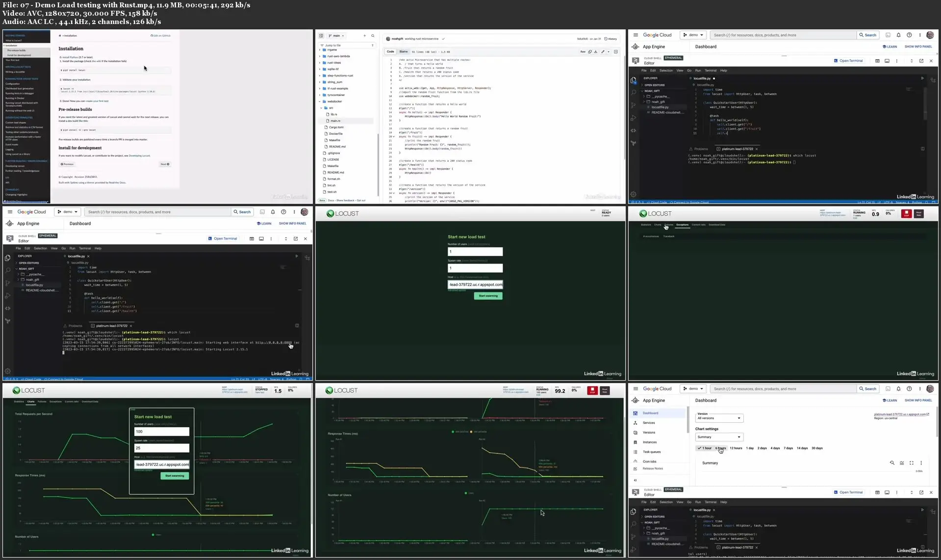Click yellow 95th percentile legend dot
Screen dimensions: 941x560
[471, 432]
